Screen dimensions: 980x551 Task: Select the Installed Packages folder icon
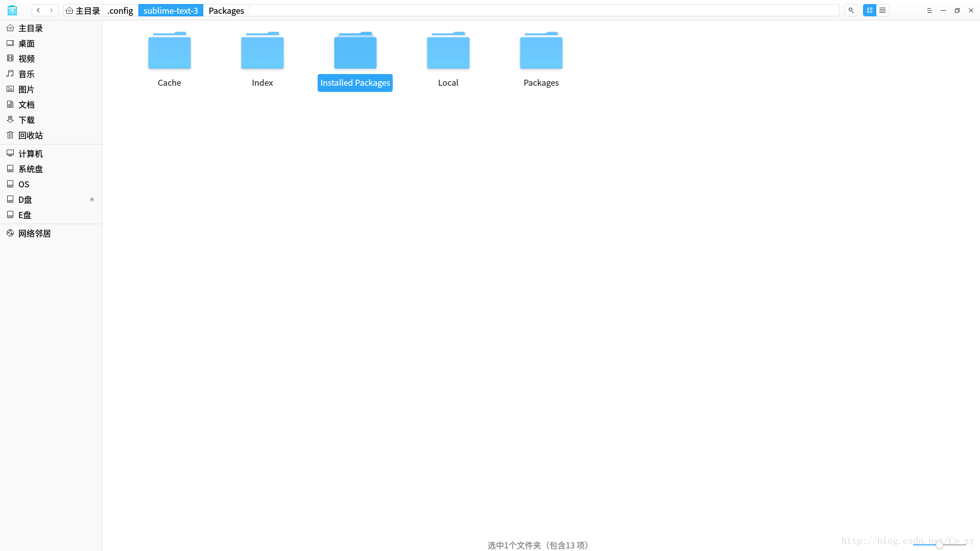[x=355, y=51]
